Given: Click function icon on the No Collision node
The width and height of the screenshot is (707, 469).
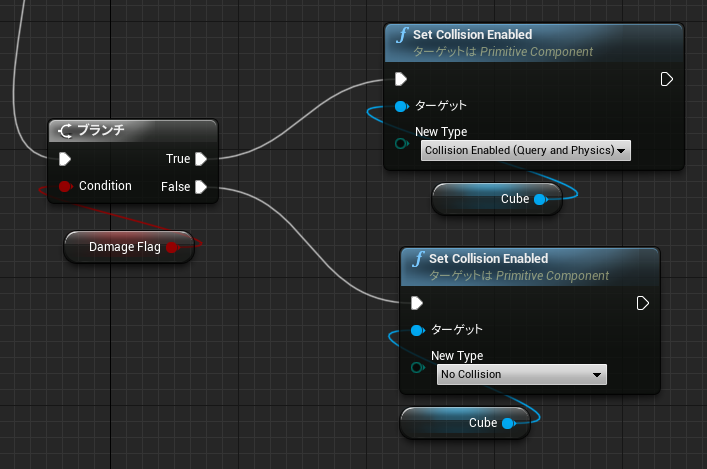Looking at the screenshot, I should click(418, 259).
